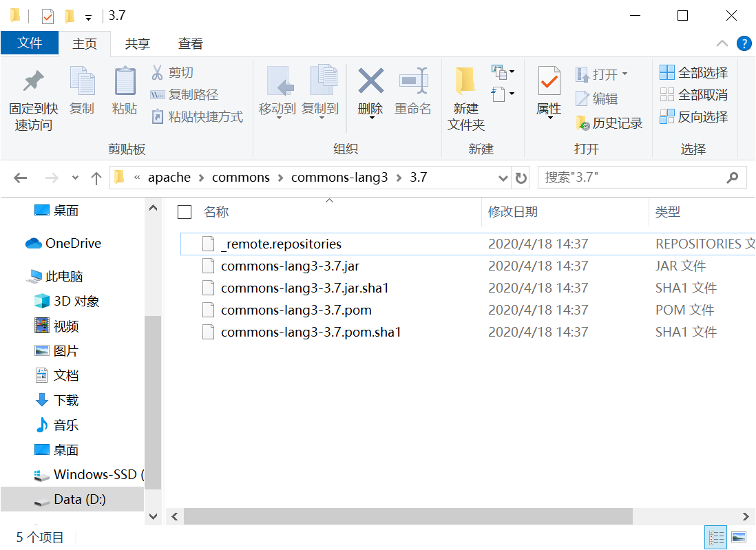Choose Paste shortcut command
This screenshot has height=550, width=756.
click(x=197, y=116)
